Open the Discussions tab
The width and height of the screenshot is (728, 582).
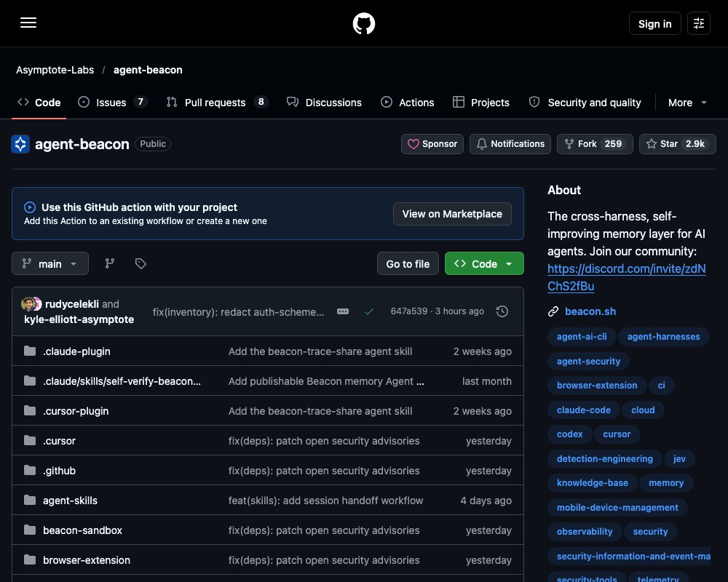point(324,103)
